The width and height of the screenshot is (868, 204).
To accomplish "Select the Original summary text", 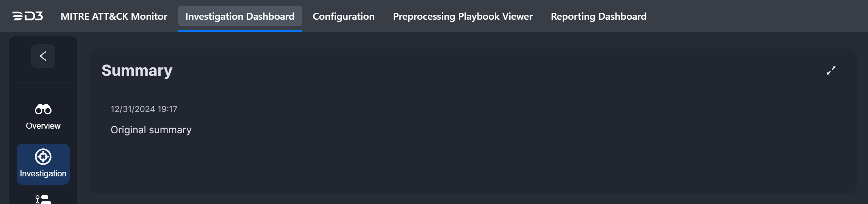I will 151,130.
